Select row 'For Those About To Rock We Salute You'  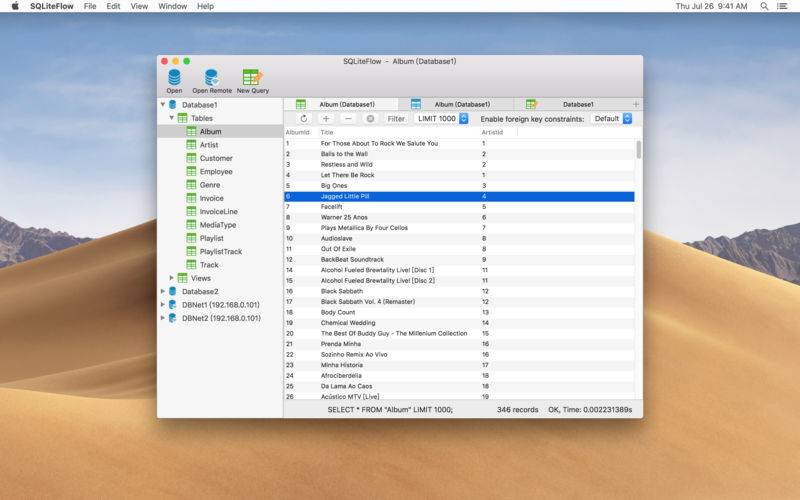coord(459,143)
